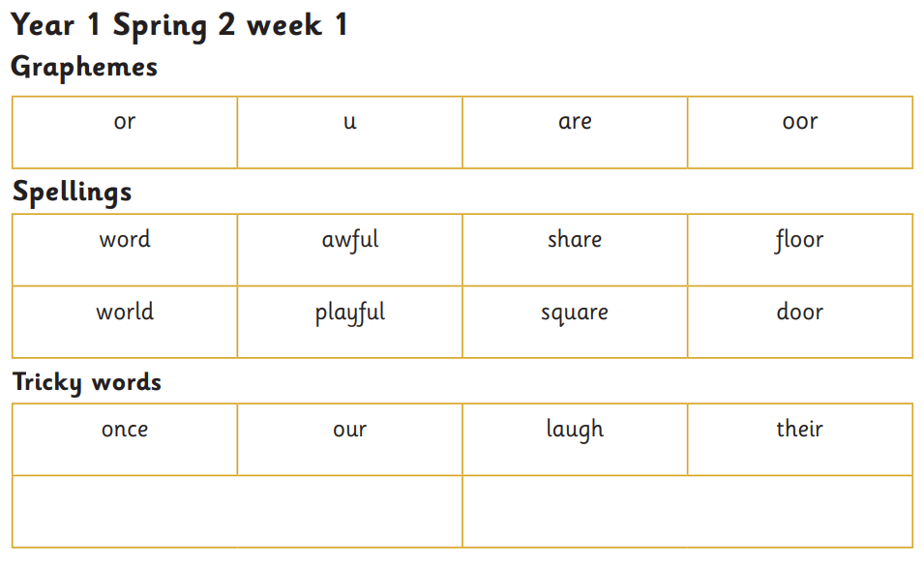The image size is (924, 567).
Task: Click the spelling word 'word'
Action: click(x=125, y=240)
